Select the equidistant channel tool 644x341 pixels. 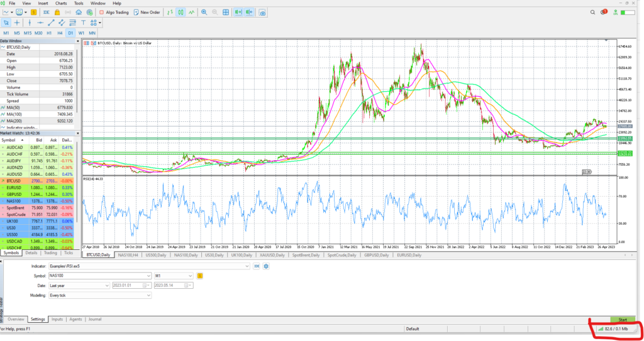(62, 23)
